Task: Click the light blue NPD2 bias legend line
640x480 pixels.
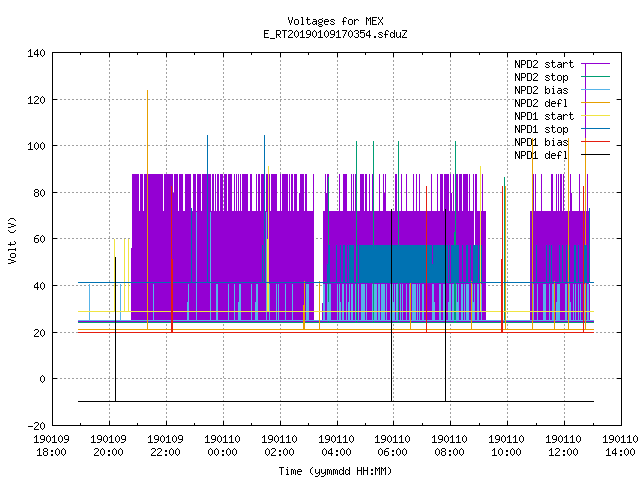Action: click(596, 90)
